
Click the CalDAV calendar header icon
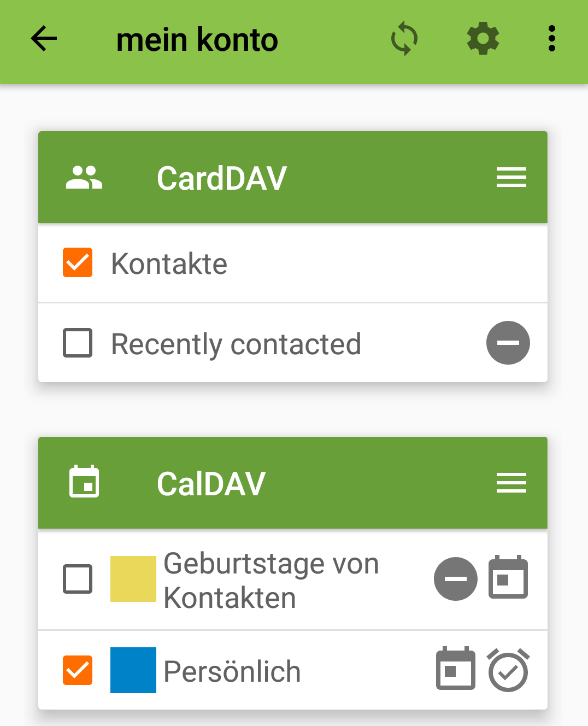pyautogui.click(x=84, y=482)
